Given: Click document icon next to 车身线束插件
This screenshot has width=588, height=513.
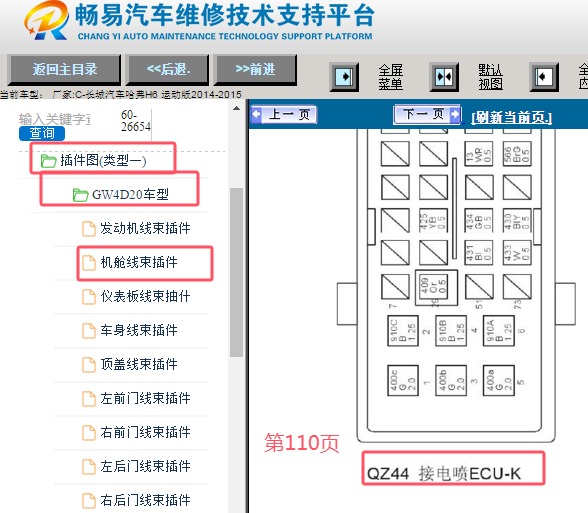Looking at the screenshot, I should coord(88,331).
